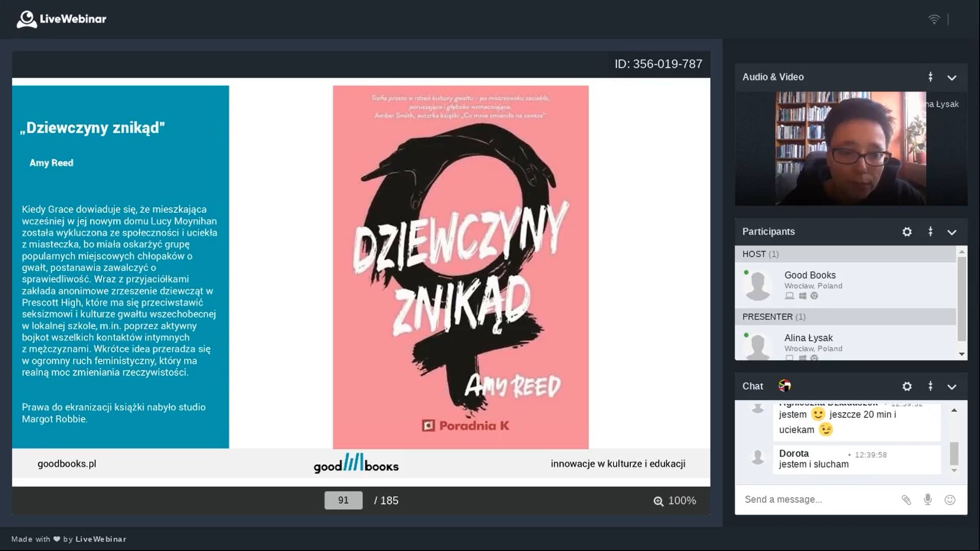Attach a file in chat with paperclip

[906, 499]
